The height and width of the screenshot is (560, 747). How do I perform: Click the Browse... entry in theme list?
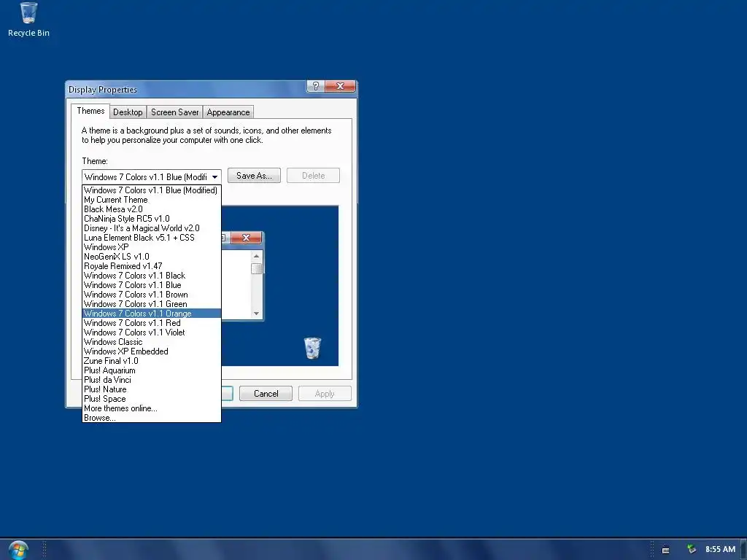(152, 418)
